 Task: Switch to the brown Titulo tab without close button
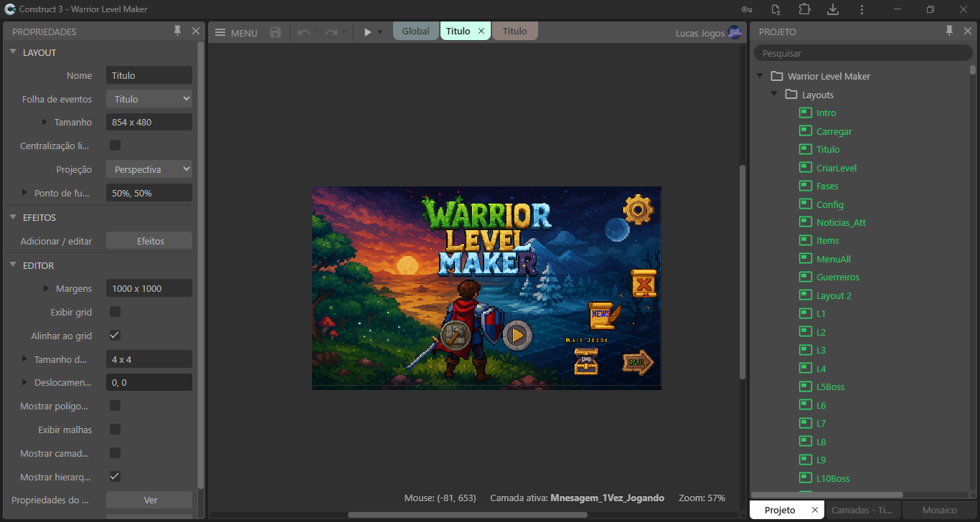tap(514, 31)
